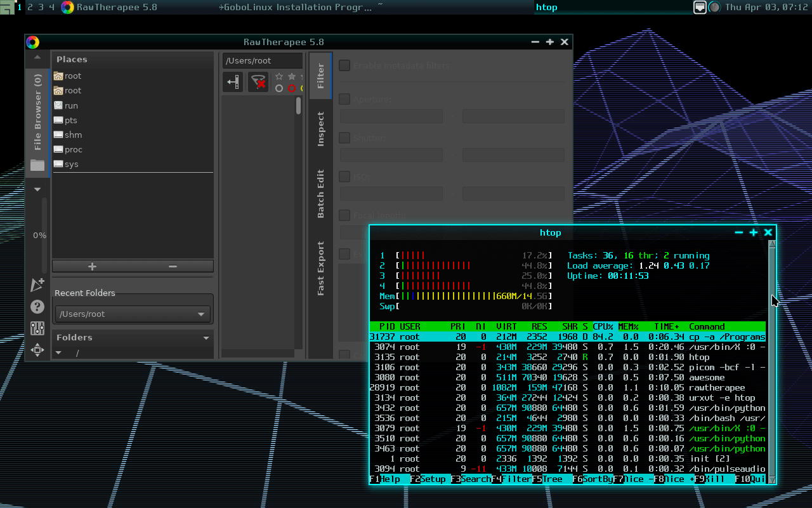Select the picom -bcf process row in htop
This screenshot has width=812, height=508.
point(568,367)
